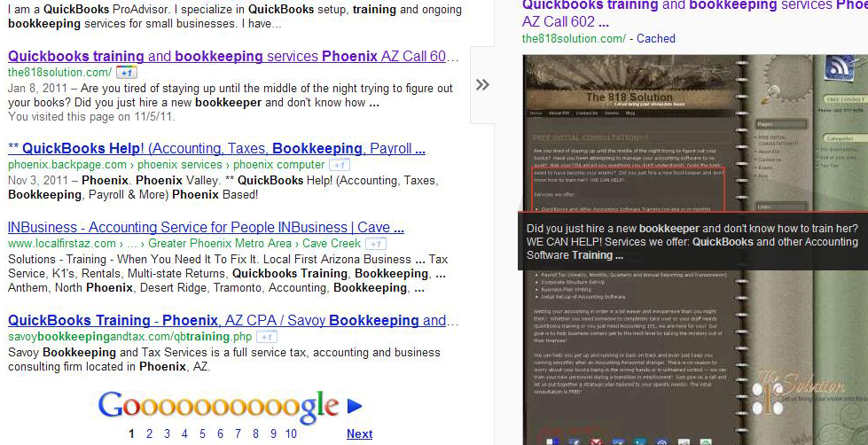The image size is (868, 445).
Task: Click the 'phoenix computer' breadcrumb
Action: [278, 165]
